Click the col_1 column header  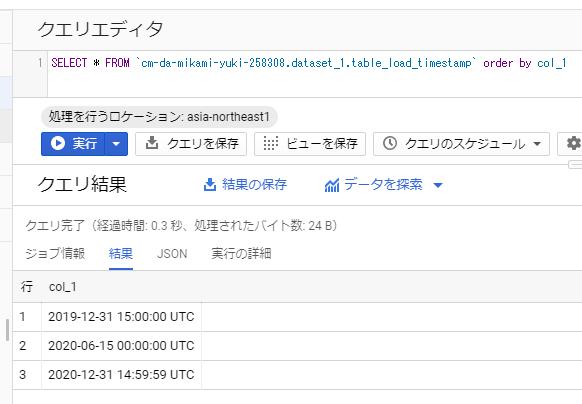63,287
